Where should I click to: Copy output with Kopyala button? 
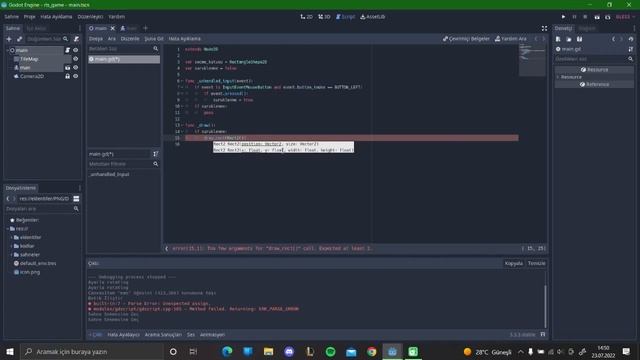point(513,263)
